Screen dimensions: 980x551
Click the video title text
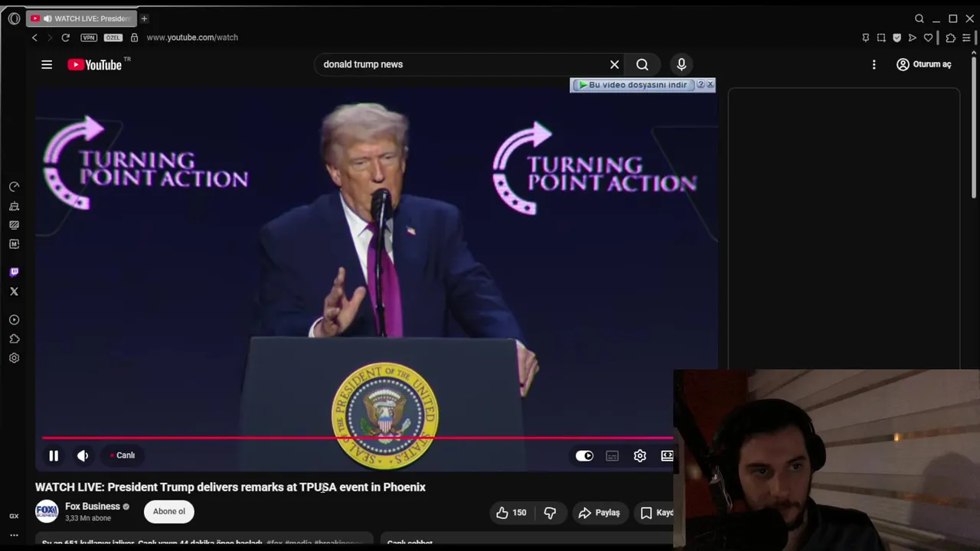[x=230, y=487]
